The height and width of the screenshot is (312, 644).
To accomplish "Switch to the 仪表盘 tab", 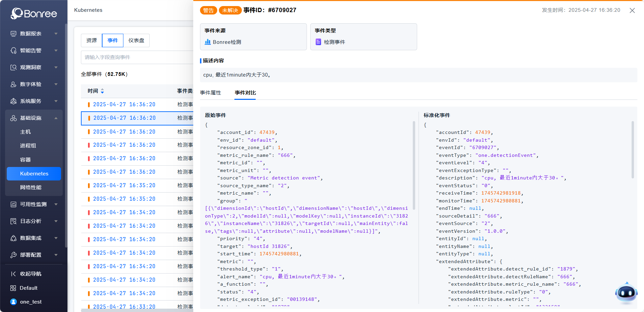I will coord(136,40).
